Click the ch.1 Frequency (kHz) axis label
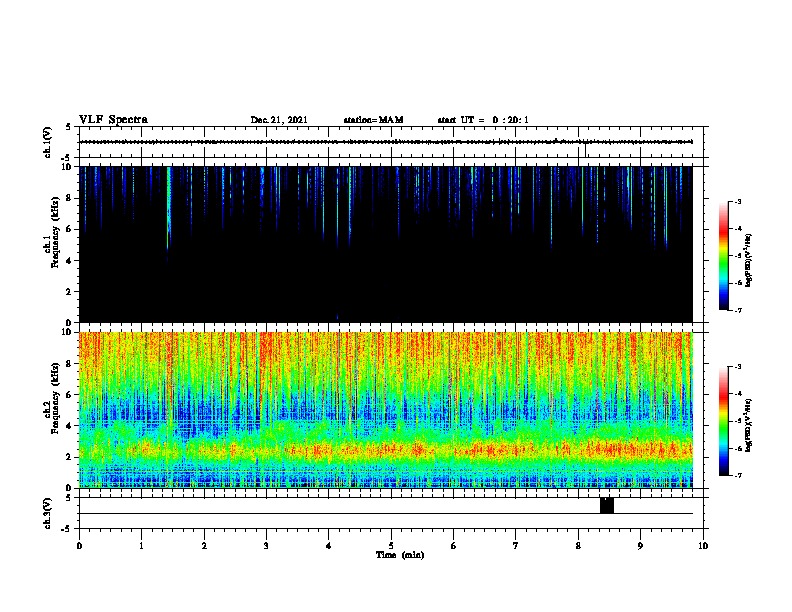Screen dimensions: 792x612 pos(52,231)
